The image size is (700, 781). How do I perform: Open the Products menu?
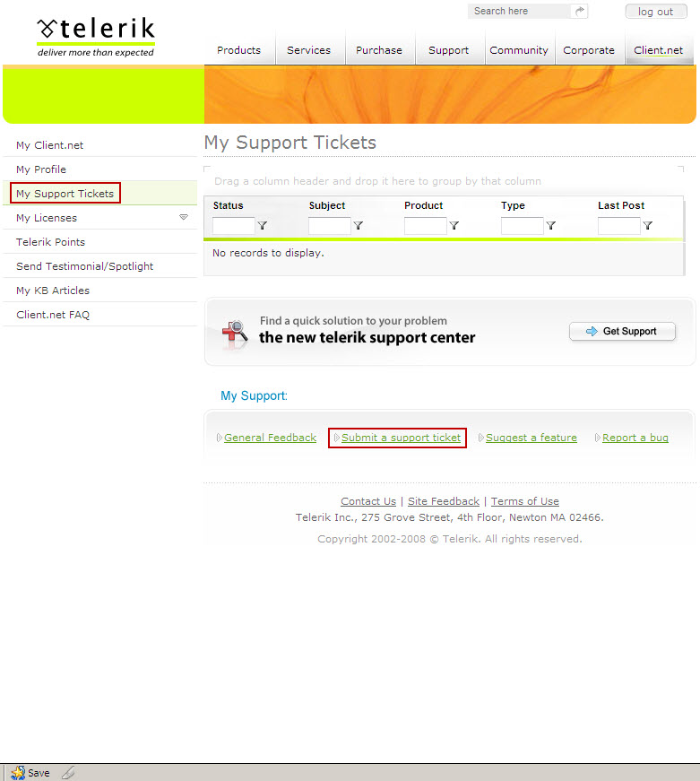[x=239, y=50]
